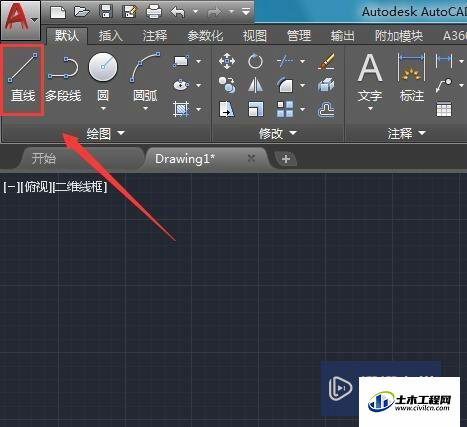This screenshot has height=427, width=467.
Task: Open the Array tool dropdown arrow
Action: point(303,109)
